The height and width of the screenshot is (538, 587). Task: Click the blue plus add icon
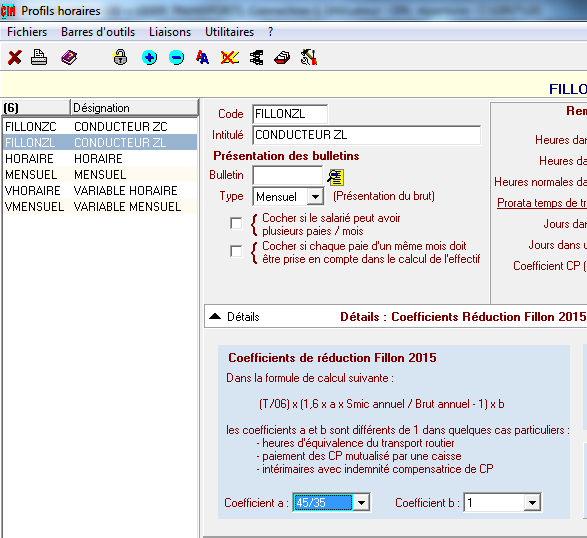pyautogui.click(x=149, y=58)
